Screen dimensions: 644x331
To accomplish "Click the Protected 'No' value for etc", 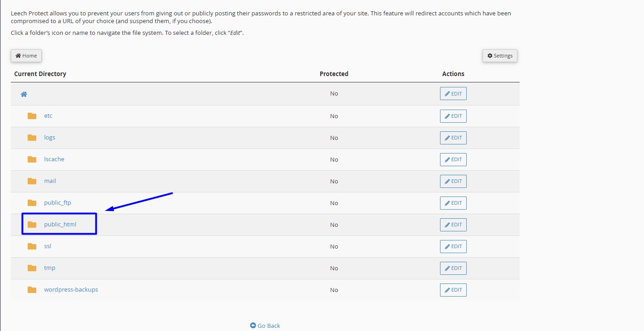I will [x=334, y=116].
